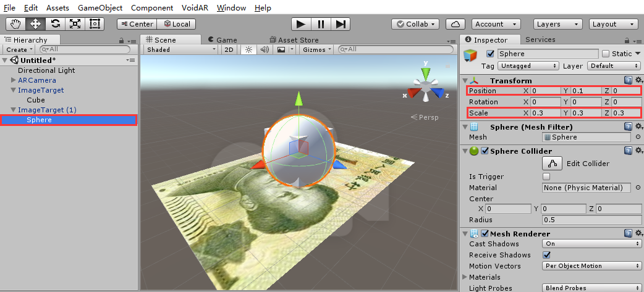
Task: Open the VoidAR menu
Action: point(195,8)
